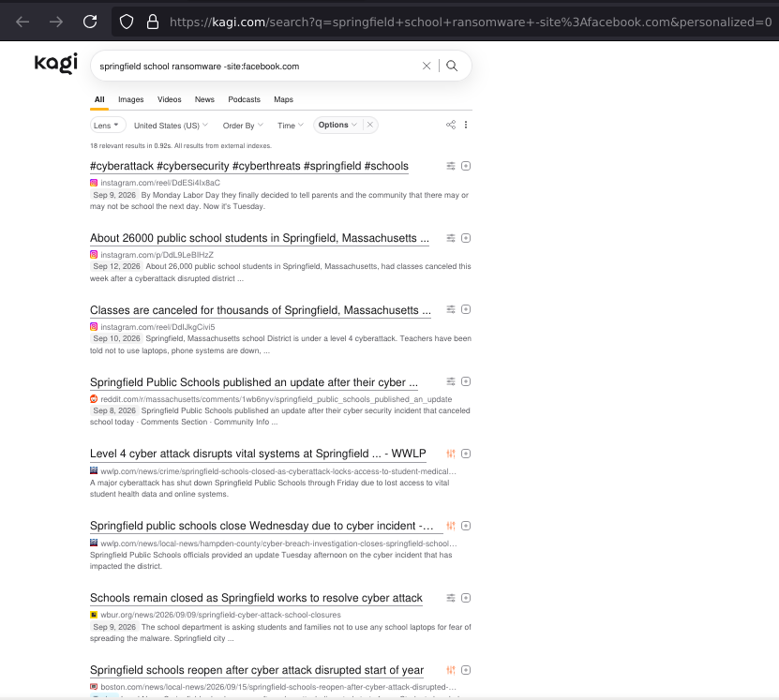Viewport: 779px width, 700px height.
Task: Go to the Podcasts tab
Action: (244, 99)
